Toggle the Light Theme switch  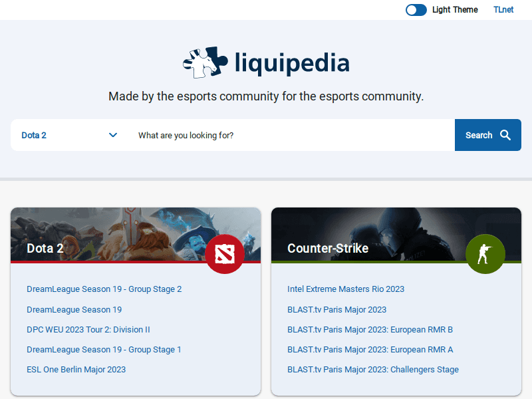pyautogui.click(x=416, y=10)
